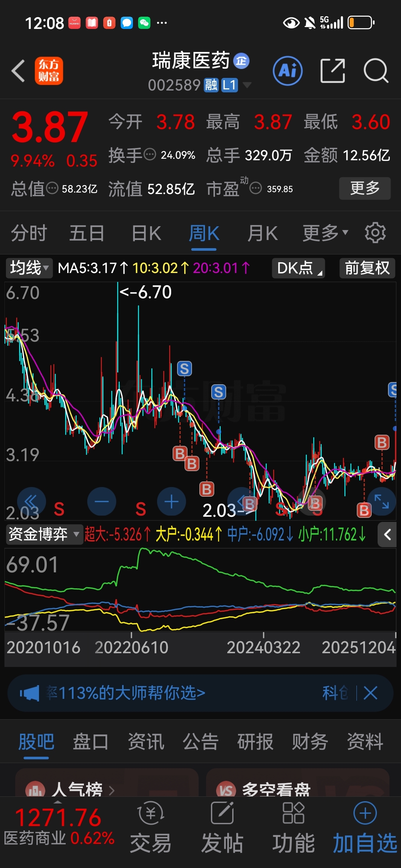Show turnover rate info icon
This screenshot has height=868, width=401.
pos(150,154)
